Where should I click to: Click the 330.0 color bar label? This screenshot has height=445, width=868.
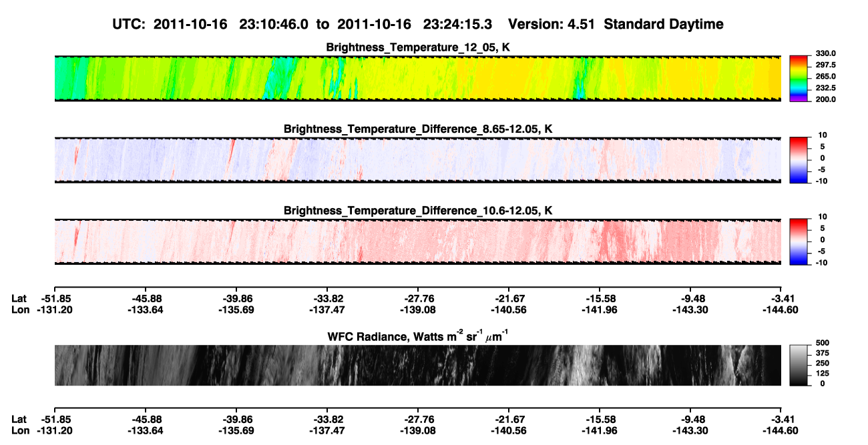[827, 54]
